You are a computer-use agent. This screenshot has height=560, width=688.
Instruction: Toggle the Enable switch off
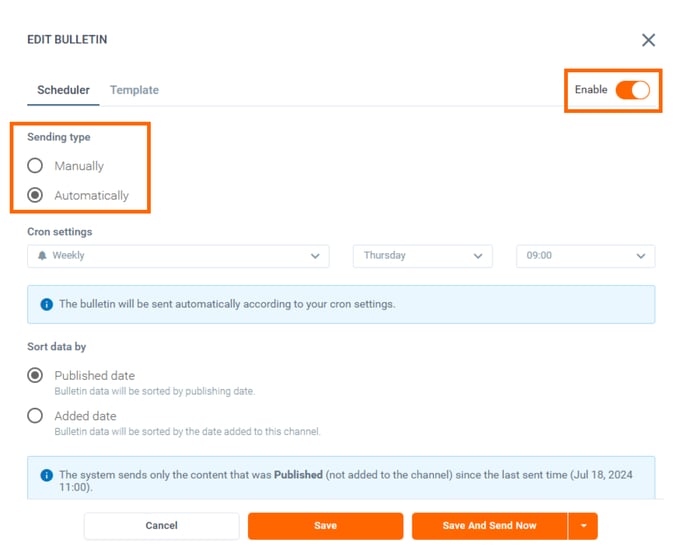pos(632,90)
